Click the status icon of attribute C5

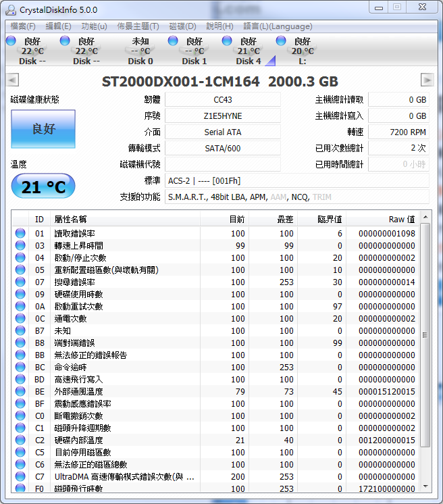(20, 452)
